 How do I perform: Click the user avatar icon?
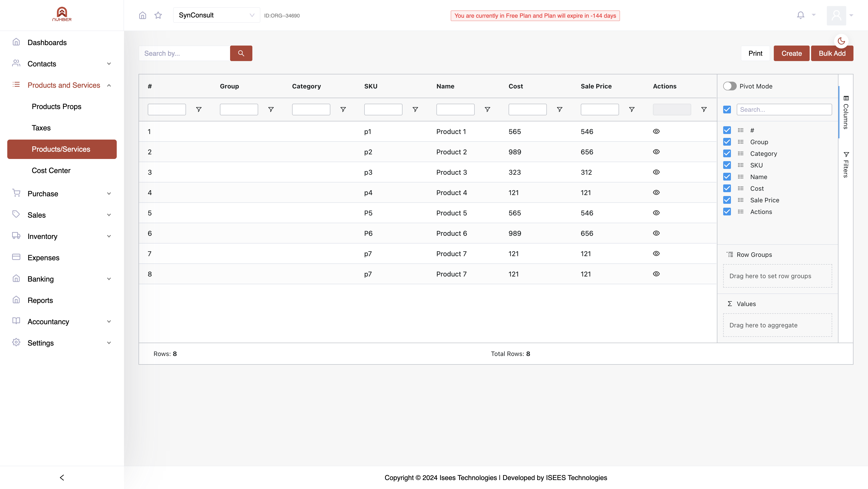coord(836,16)
